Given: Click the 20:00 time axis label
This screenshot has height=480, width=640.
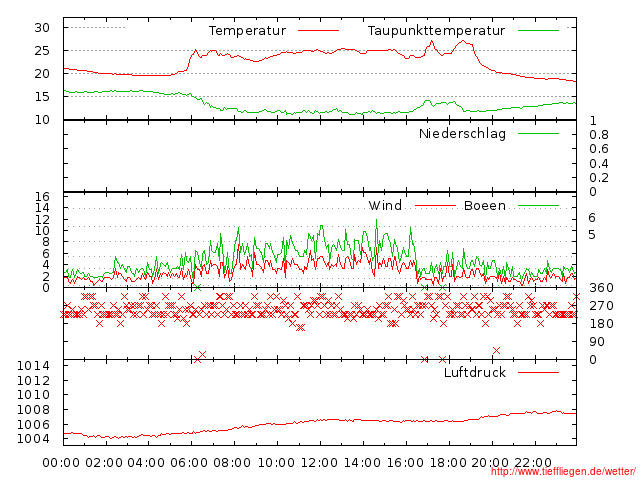Looking at the screenshot, I should pos(490,463).
